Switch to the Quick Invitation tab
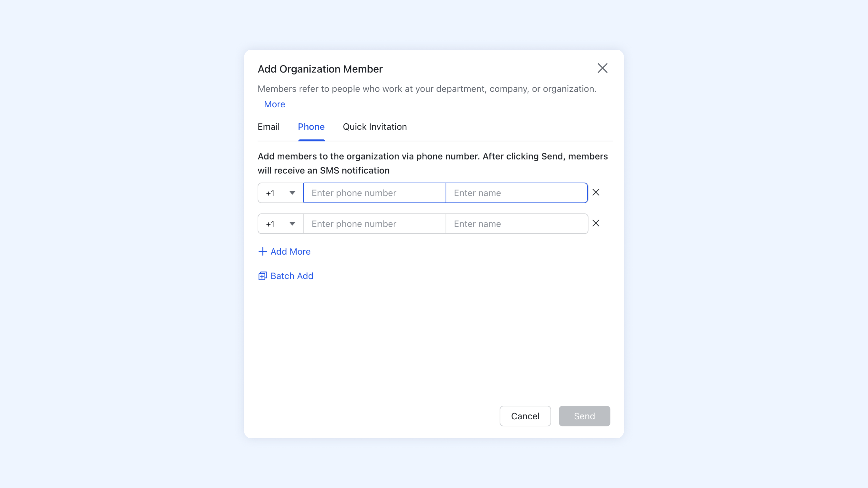The height and width of the screenshot is (488, 868). 374,127
